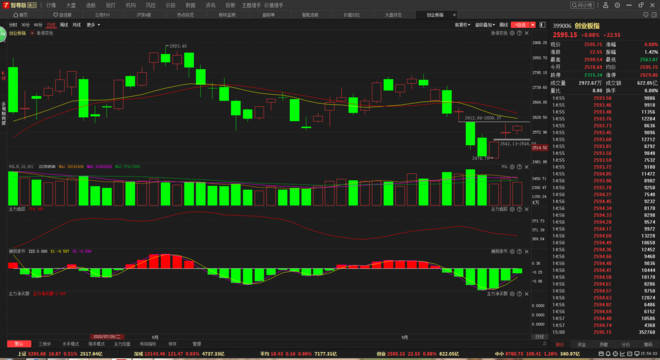Click the round power icon in title bar
Viewport: 660px width, 360px height.
(x=617, y=5)
